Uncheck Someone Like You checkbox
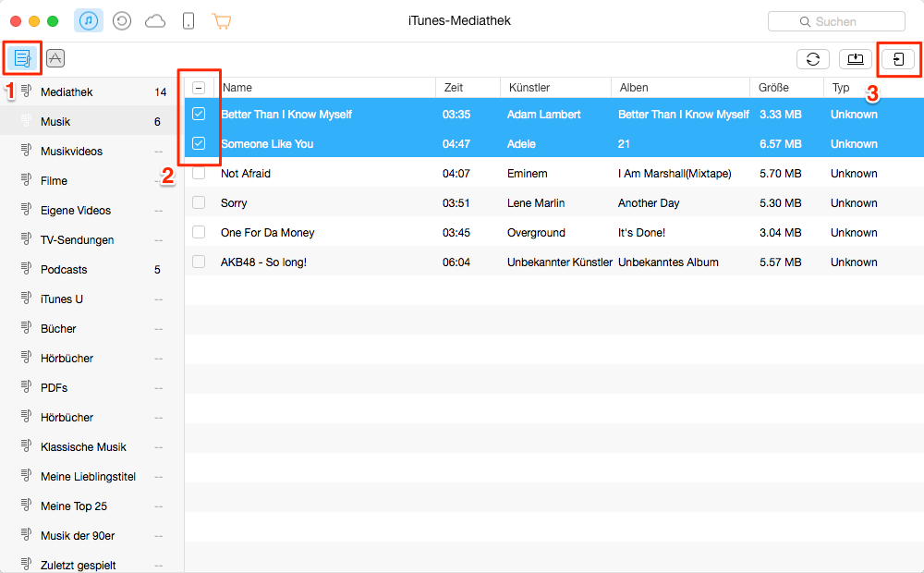The image size is (924, 573). coord(199,143)
